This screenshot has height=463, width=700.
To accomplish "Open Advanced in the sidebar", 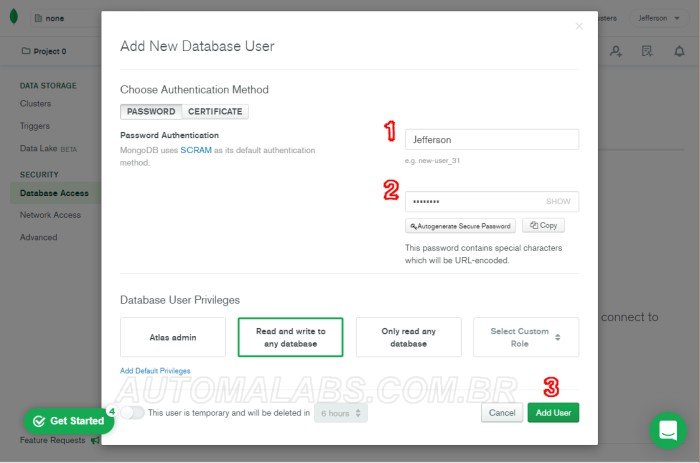I will tap(38, 238).
